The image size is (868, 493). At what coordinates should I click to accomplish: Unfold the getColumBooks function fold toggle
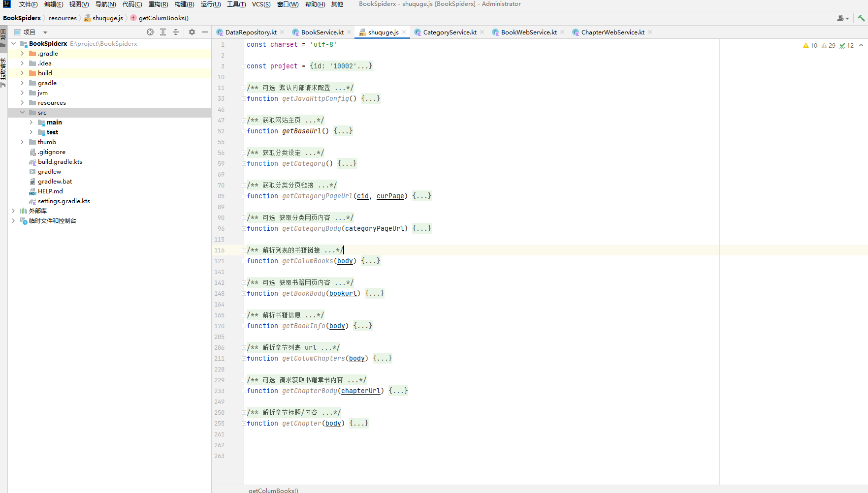click(x=244, y=261)
